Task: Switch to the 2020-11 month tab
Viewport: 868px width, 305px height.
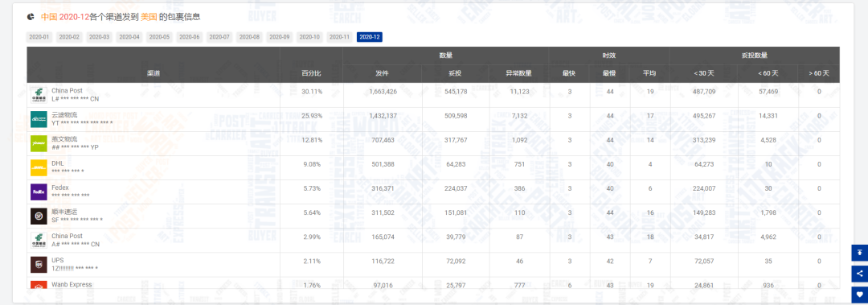Action: pos(339,37)
